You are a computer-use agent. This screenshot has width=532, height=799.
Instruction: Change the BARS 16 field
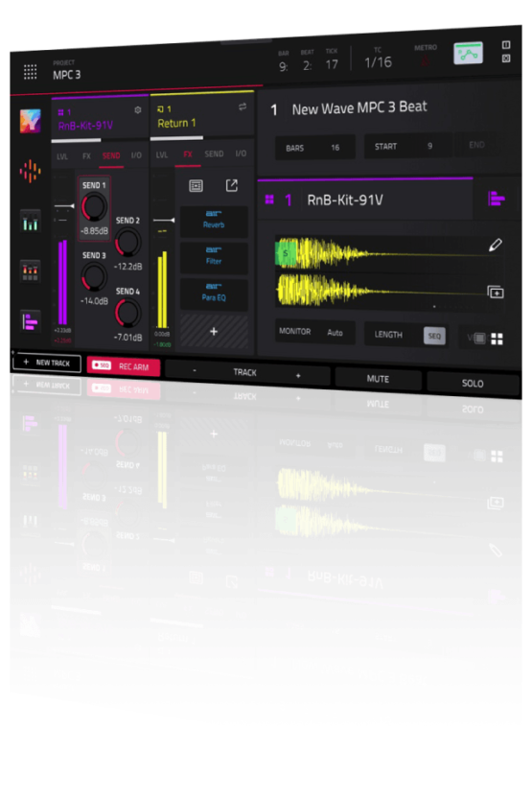[x=315, y=148]
